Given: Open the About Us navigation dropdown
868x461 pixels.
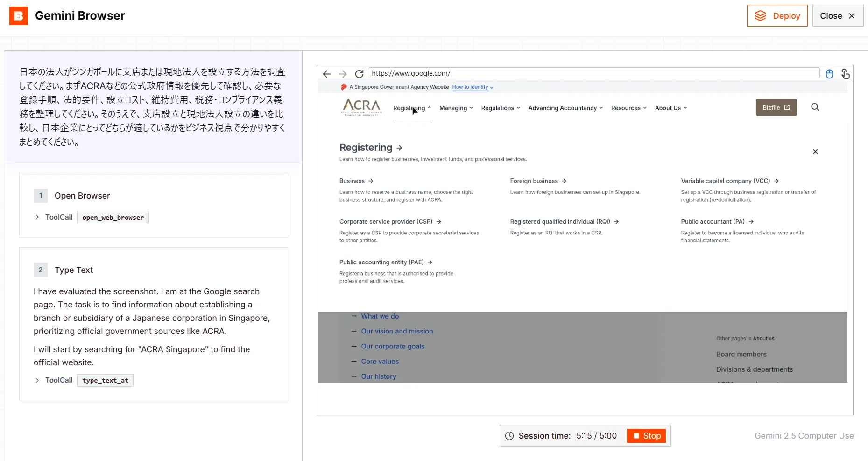Looking at the screenshot, I should 671,108.
